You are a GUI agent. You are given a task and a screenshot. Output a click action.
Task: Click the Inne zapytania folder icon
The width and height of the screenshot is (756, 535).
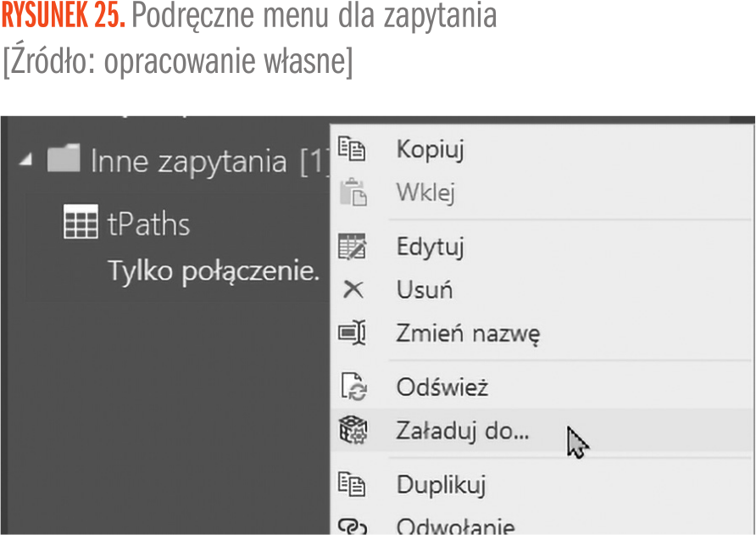click(x=64, y=159)
